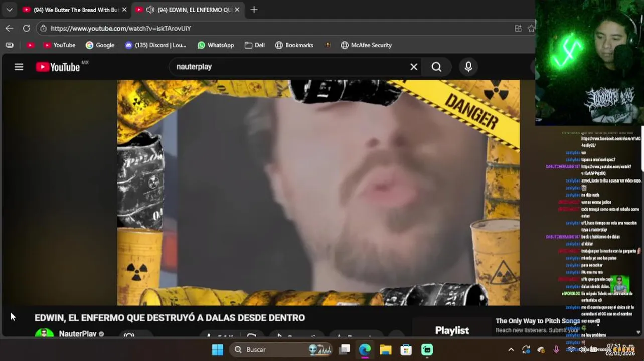Go back with the browser back arrow
644x361 pixels.
(9, 28)
